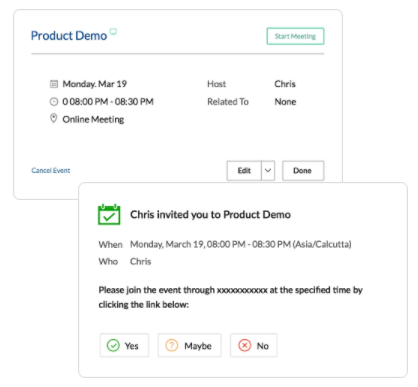Click the green calendar checkmark invitation icon
418x387 pixels.
click(109, 214)
